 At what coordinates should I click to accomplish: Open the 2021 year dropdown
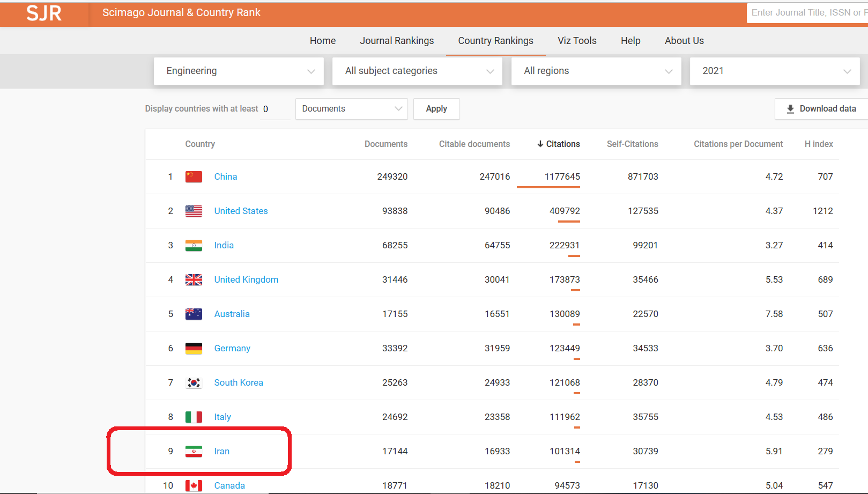pos(775,71)
